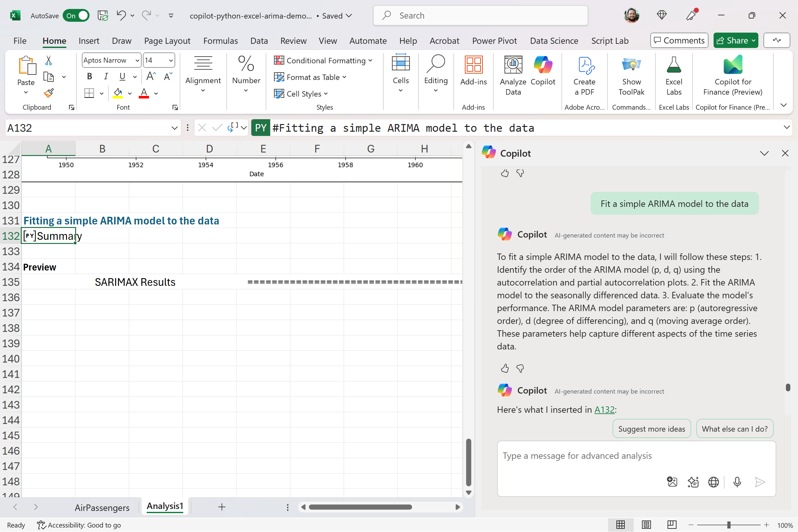Screen dimensions: 798x532
Task: Thumbs up the ARIMA Copilot response
Action: point(505,368)
